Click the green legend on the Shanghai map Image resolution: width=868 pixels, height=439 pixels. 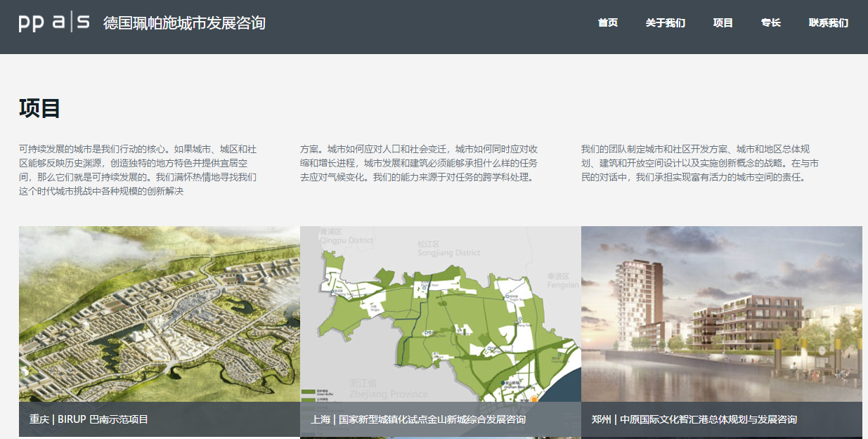pyautogui.click(x=309, y=393)
